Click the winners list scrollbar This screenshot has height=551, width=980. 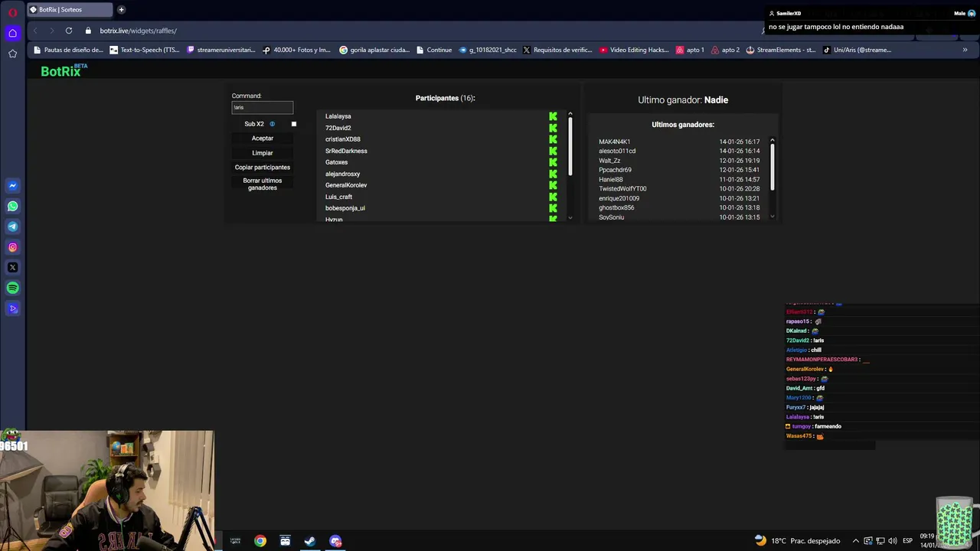[772, 168]
